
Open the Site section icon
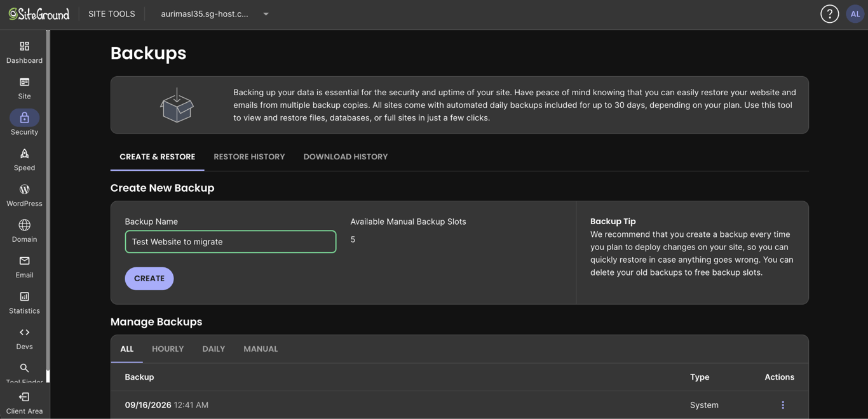(24, 82)
